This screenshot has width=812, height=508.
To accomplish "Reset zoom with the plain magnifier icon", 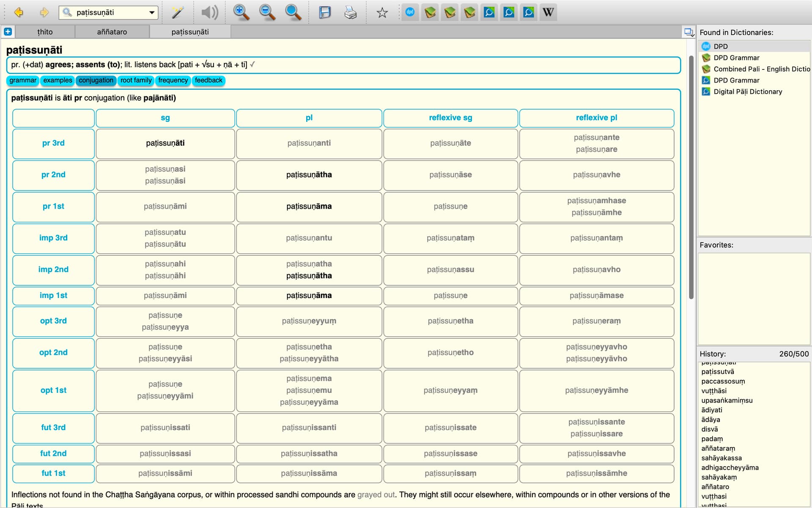I will click(293, 12).
